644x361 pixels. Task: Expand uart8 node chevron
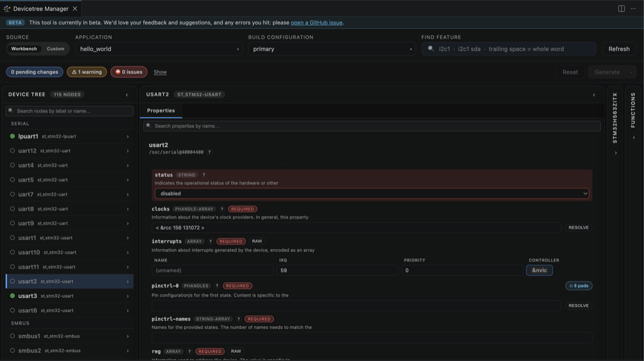click(128, 209)
